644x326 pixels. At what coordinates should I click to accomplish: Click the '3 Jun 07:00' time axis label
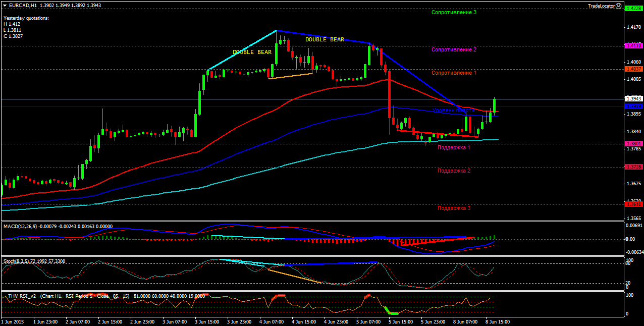tap(174, 321)
